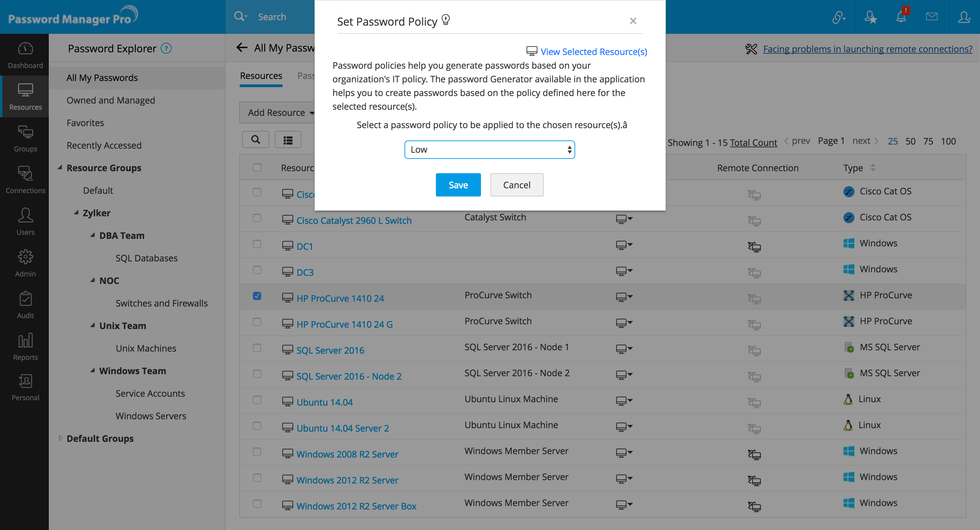Set page size to 50
The width and height of the screenshot is (980, 530).
(x=910, y=141)
